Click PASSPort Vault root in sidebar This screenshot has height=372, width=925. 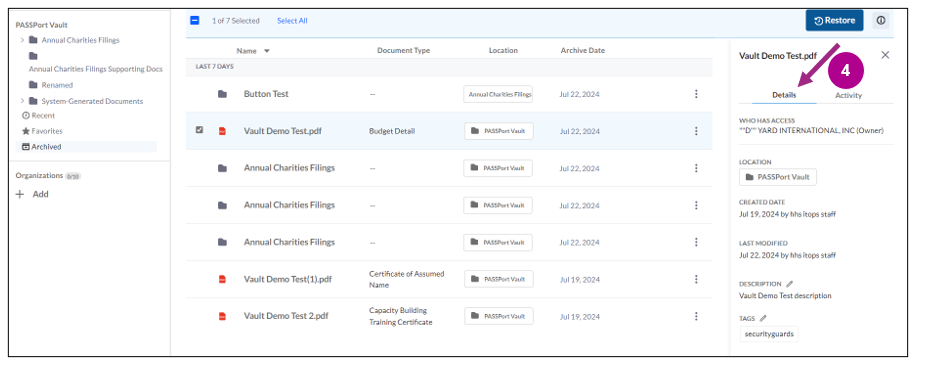41,25
